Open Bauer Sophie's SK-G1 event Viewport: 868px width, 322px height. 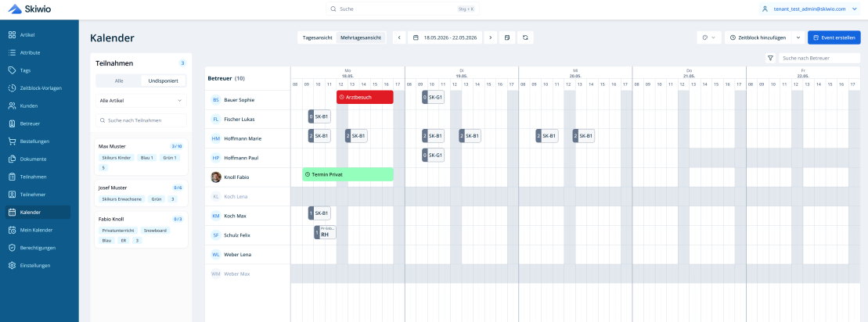[433, 97]
